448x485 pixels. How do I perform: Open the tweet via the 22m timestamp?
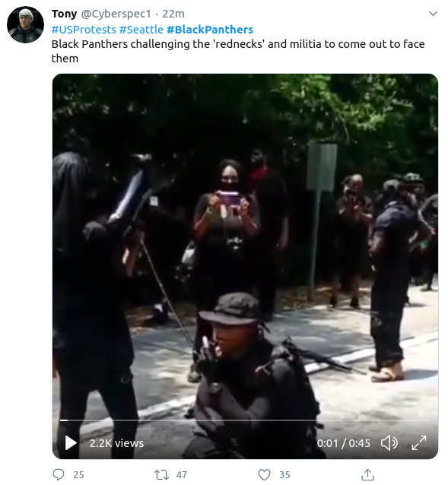point(173,14)
